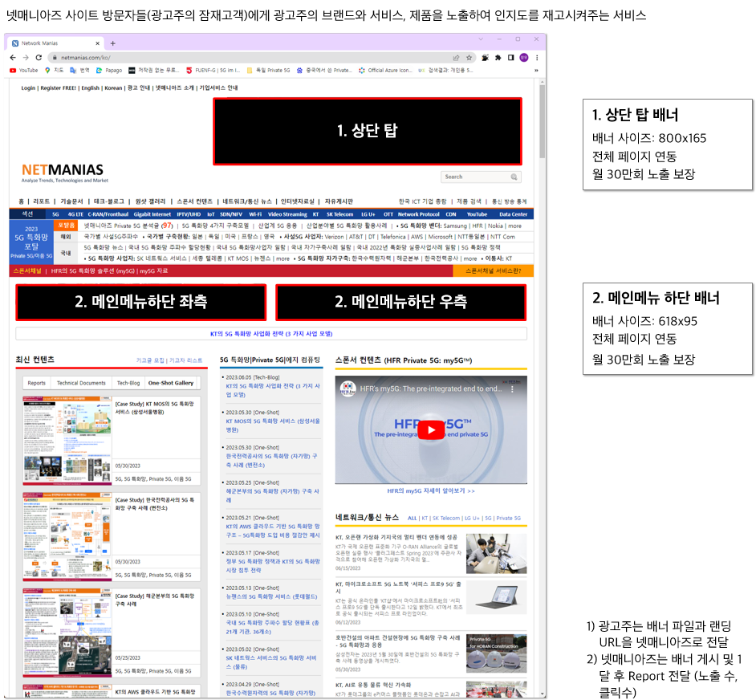Open 2023.05.30 KT MOS의 5G 특화망 서비스 article
756x700 pixels.
click(x=273, y=425)
